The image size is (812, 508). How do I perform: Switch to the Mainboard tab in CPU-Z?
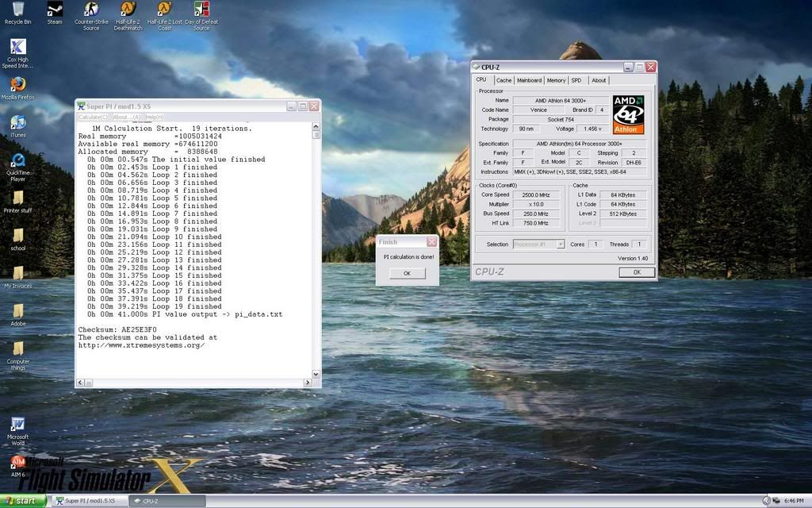(x=529, y=80)
